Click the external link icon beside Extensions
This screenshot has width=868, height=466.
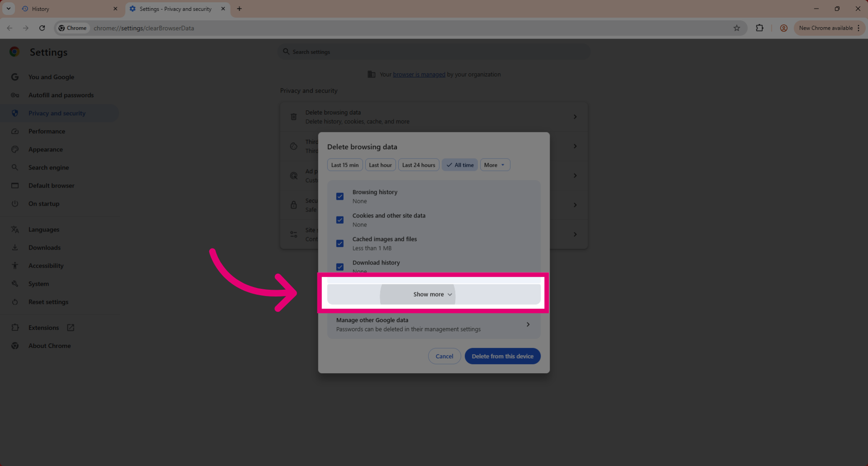pos(71,328)
